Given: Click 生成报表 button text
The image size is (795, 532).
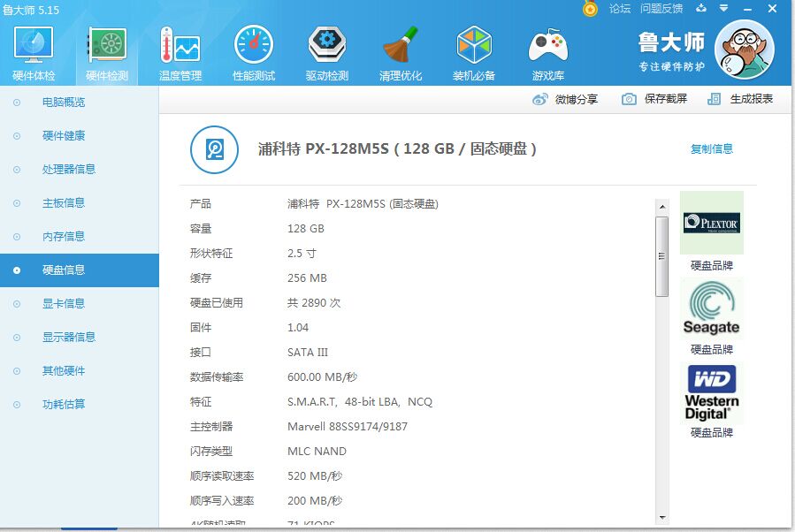Looking at the screenshot, I should 752,99.
